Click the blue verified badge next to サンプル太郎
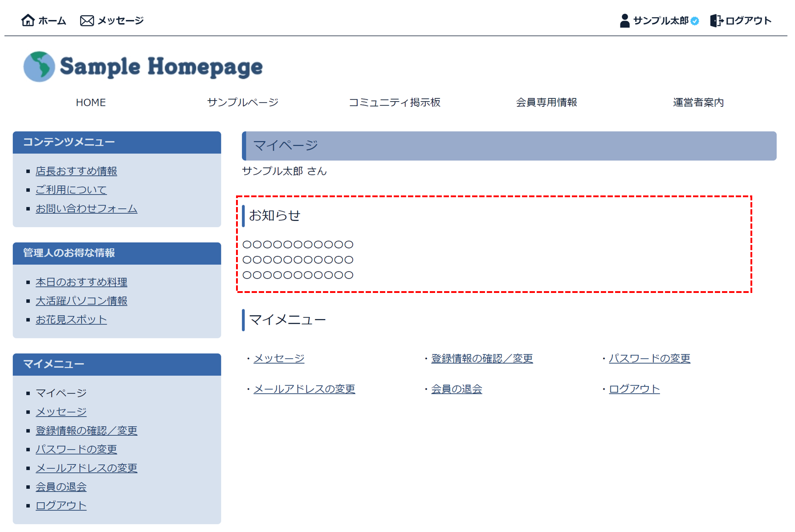The width and height of the screenshot is (795, 532). 694,20
